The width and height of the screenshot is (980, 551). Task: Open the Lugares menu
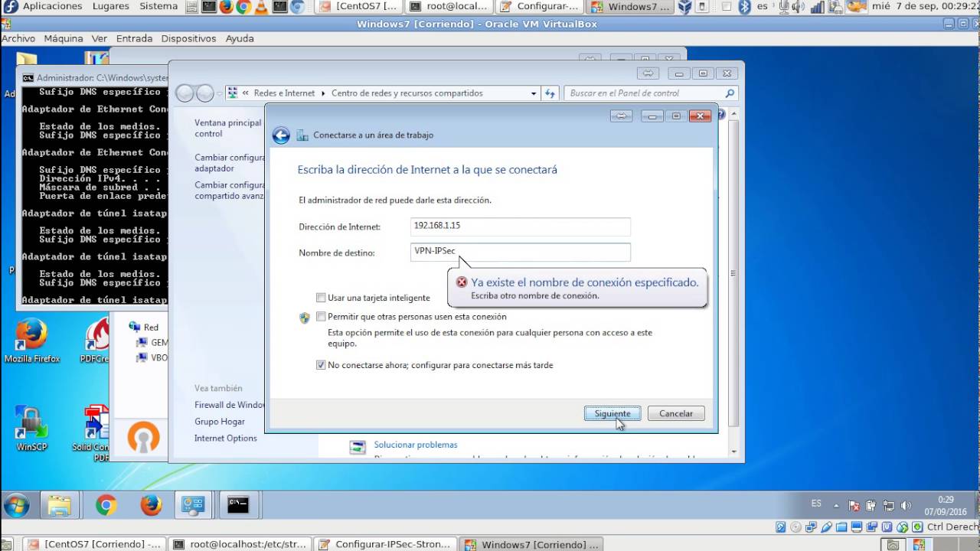(x=111, y=6)
